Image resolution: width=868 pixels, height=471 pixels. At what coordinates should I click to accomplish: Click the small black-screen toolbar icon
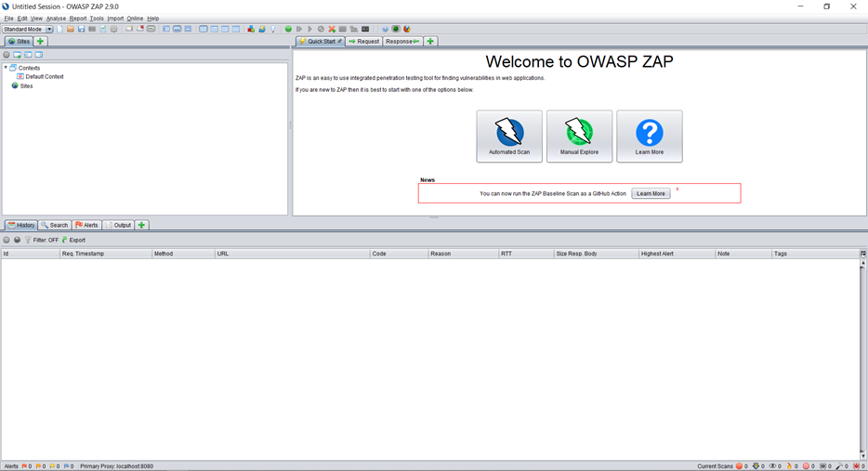click(x=365, y=29)
